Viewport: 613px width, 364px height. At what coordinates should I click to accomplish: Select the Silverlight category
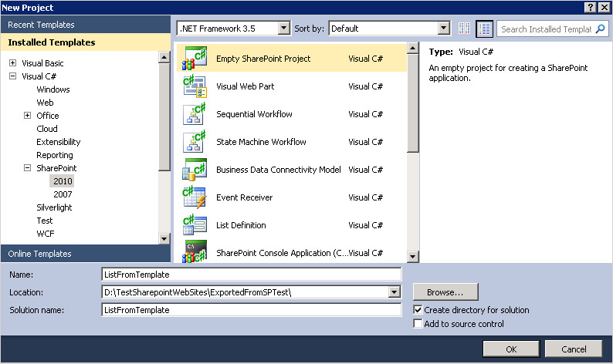(x=54, y=207)
